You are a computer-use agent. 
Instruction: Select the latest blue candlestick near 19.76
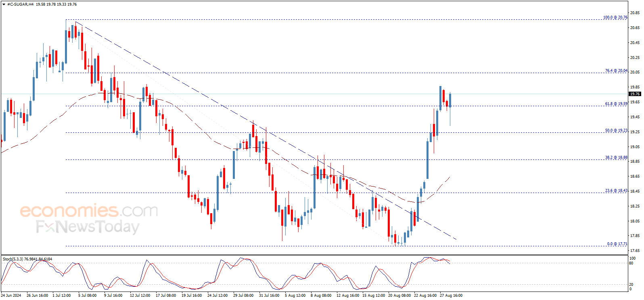point(450,100)
